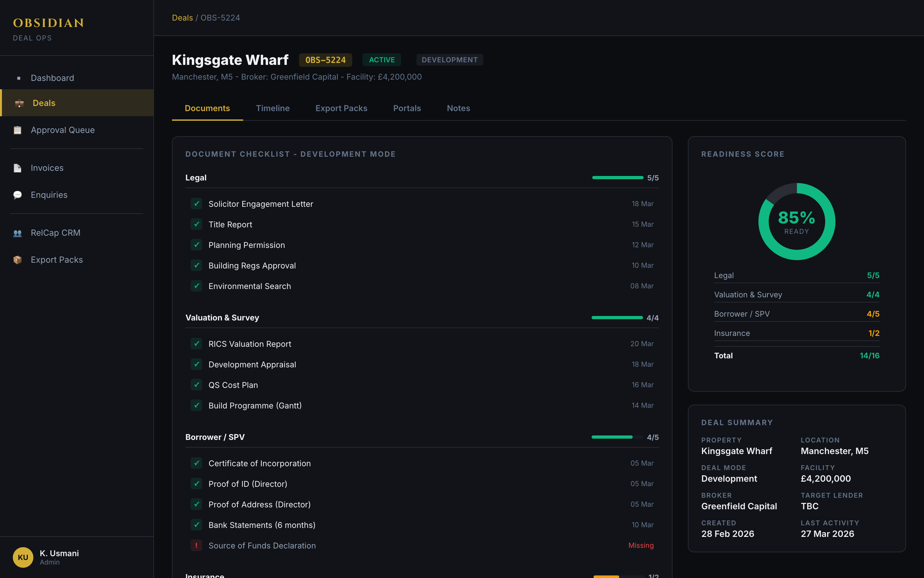Click the Legal 5/5 progress bar
The image size is (924, 578).
click(617, 178)
